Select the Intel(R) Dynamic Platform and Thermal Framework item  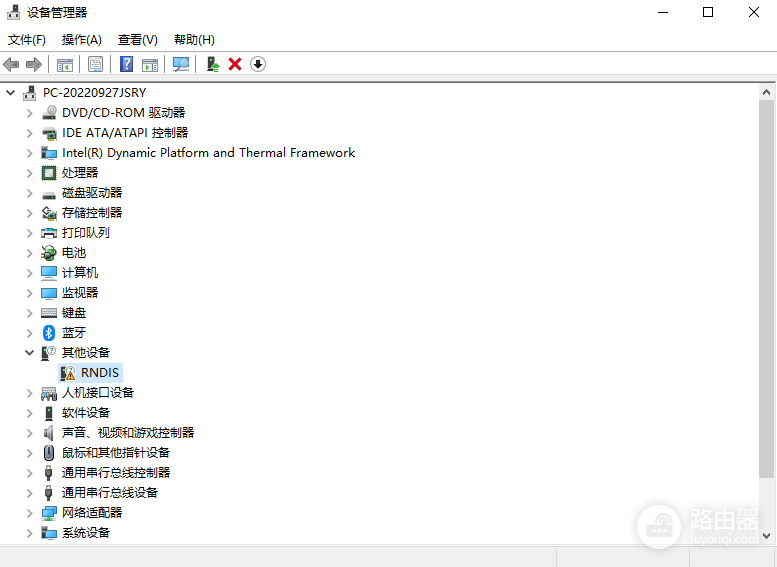point(208,153)
